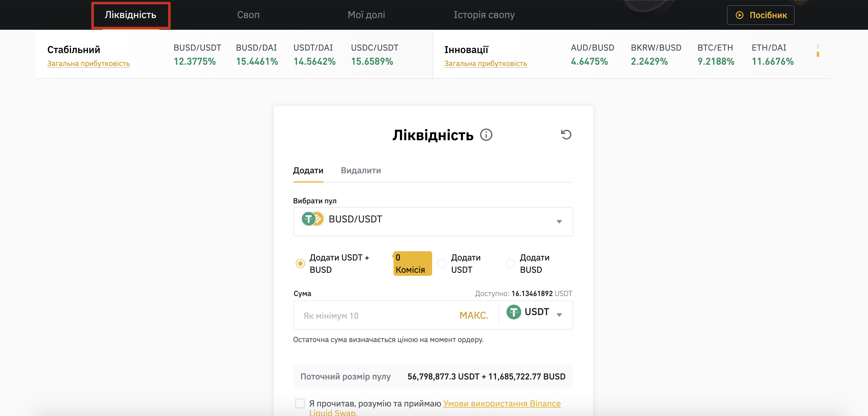This screenshot has width=868, height=416.
Task: Click the 0 Комісія badge
Action: coord(412,264)
